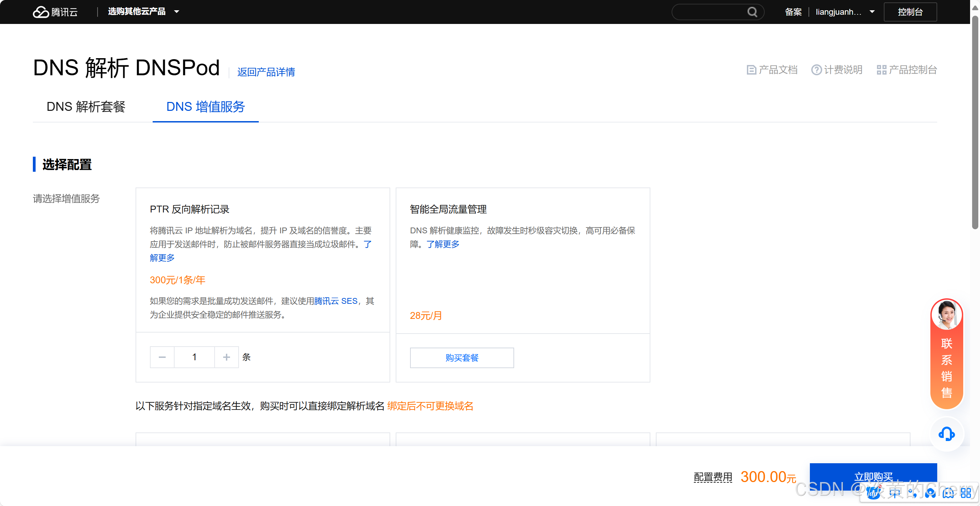Image resolution: width=980 pixels, height=506 pixels.
Task: Open the IME toolbox grid icon
Action: click(966, 493)
